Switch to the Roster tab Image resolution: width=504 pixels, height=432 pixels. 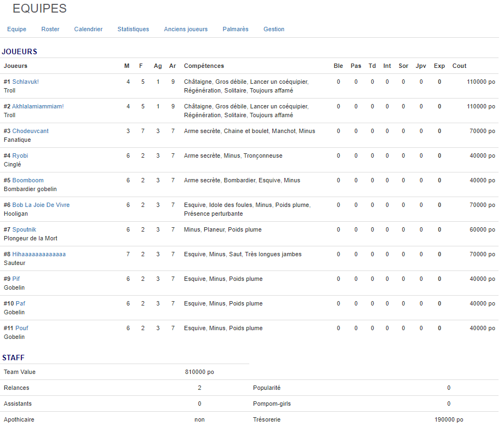click(50, 29)
